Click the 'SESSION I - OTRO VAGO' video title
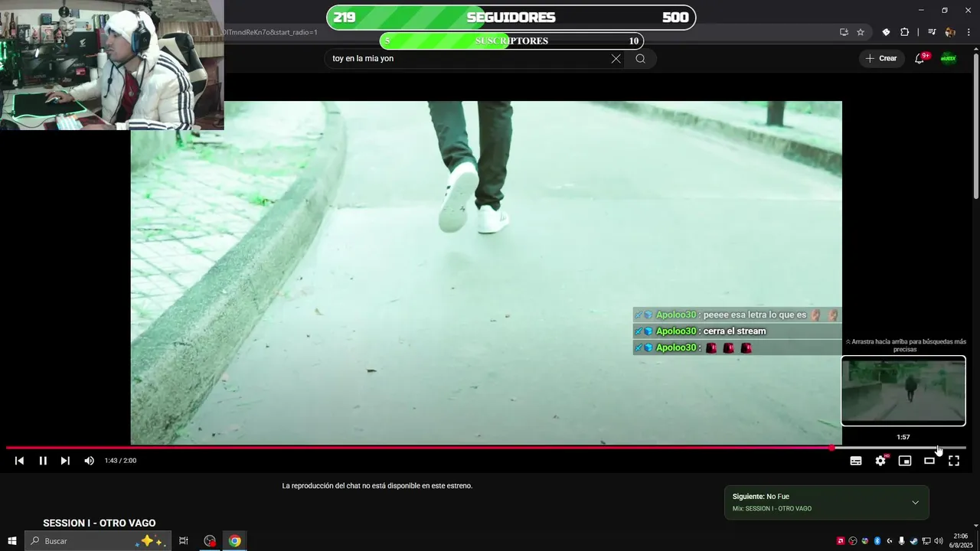The height and width of the screenshot is (551, 980). point(100,523)
